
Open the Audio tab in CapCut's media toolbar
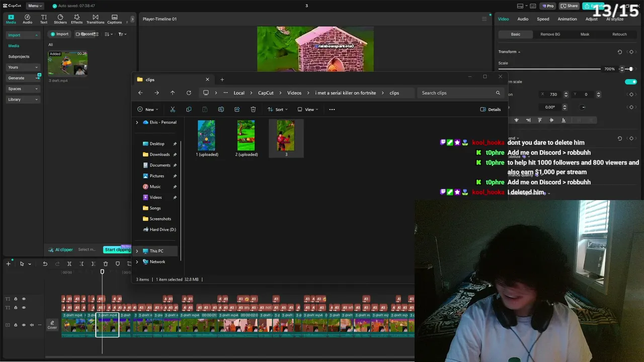tap(27, 19)
